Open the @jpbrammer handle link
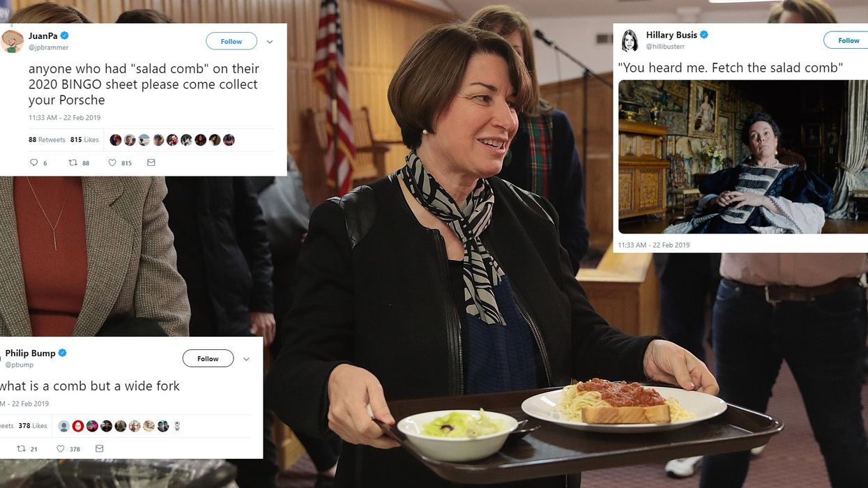Image resolution: width=868 pixels, height=488 pixels. coord(48,47)
